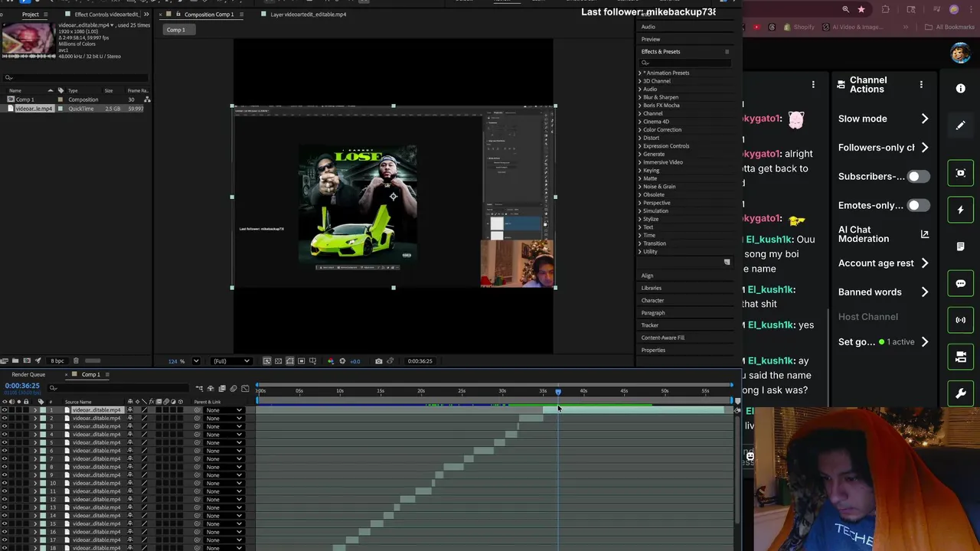Expand the Animation Presets folder
980x551 pixels.
[x=640, y=73]
